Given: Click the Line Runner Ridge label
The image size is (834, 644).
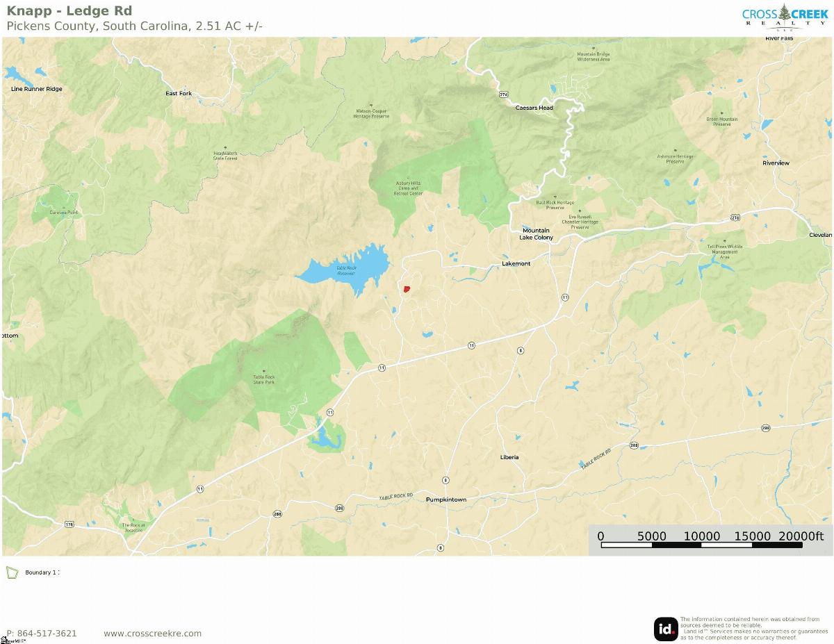Looking at the screenshot, I should 37,89.
